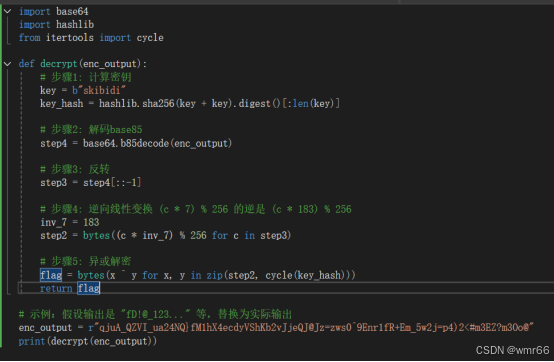
Task: Click the enc_output string assignment line
Action: coord(276,328)
